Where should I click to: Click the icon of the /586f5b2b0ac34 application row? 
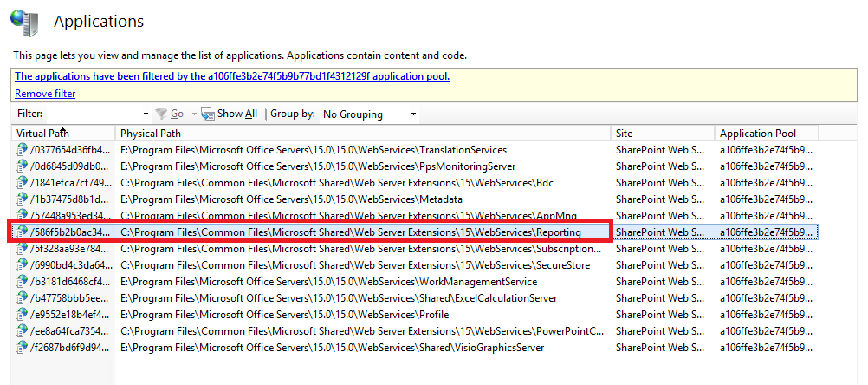pos(22,232)
